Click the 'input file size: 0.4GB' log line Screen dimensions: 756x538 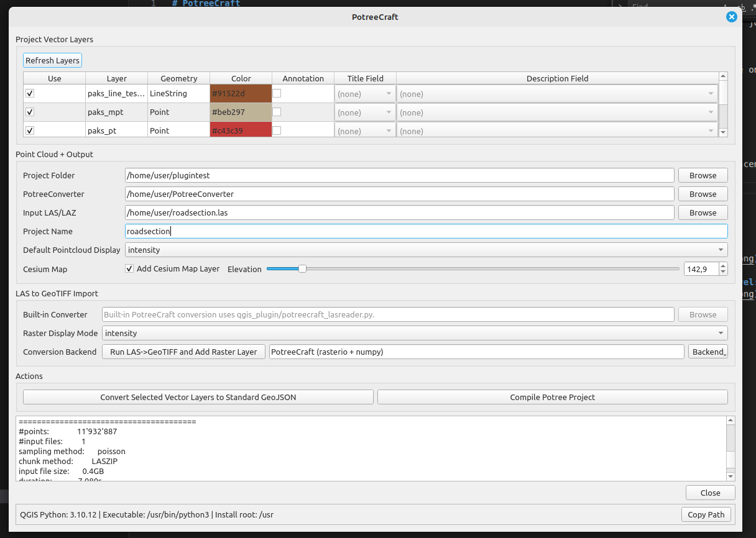pos(61,471)
